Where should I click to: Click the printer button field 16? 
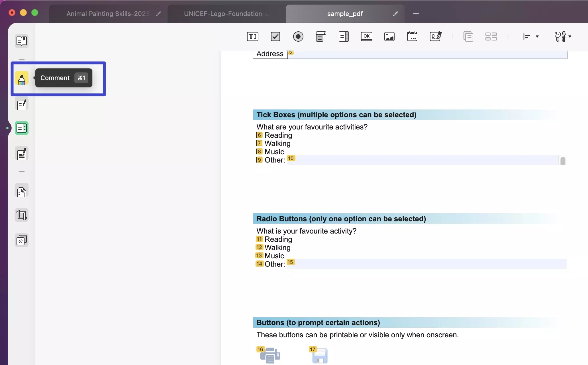point(270,355)
